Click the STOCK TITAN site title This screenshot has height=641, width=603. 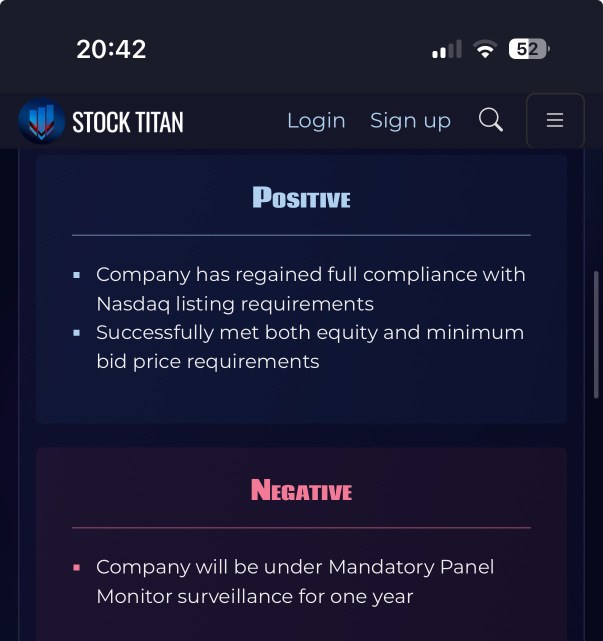click(128, 122)
